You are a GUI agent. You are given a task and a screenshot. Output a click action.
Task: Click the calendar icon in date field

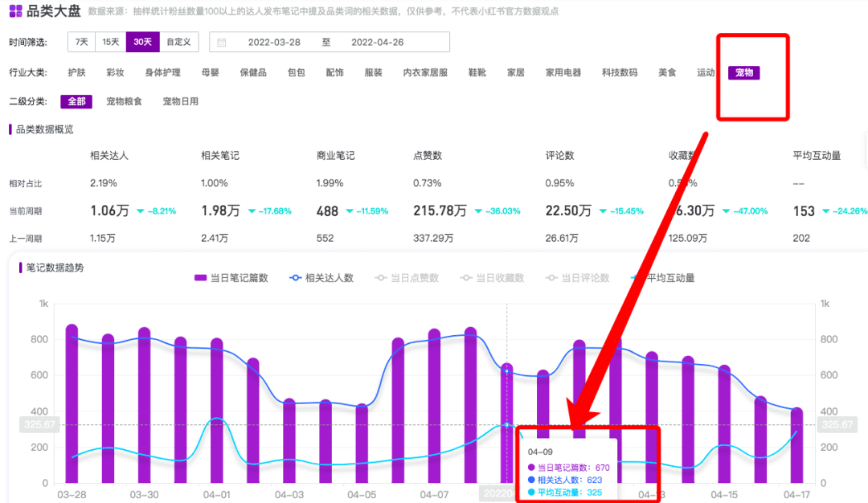(222, 43)
